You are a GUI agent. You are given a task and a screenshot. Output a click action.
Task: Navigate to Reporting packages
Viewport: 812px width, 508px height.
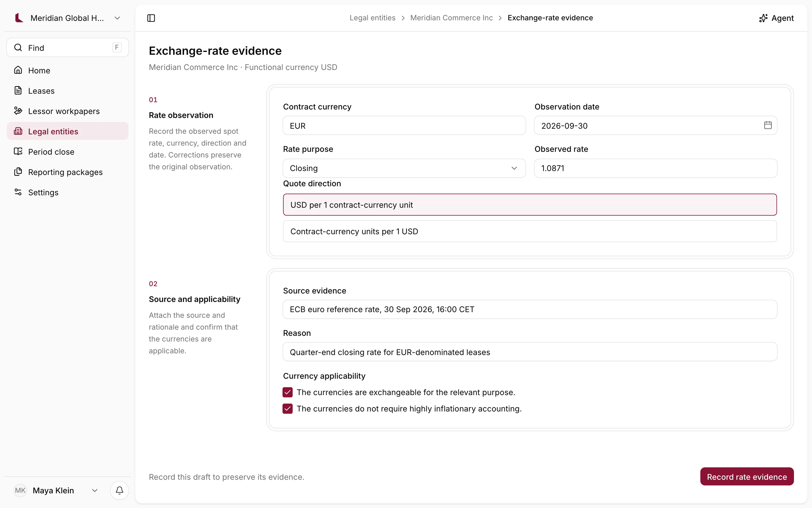click(x=67, y=172)
